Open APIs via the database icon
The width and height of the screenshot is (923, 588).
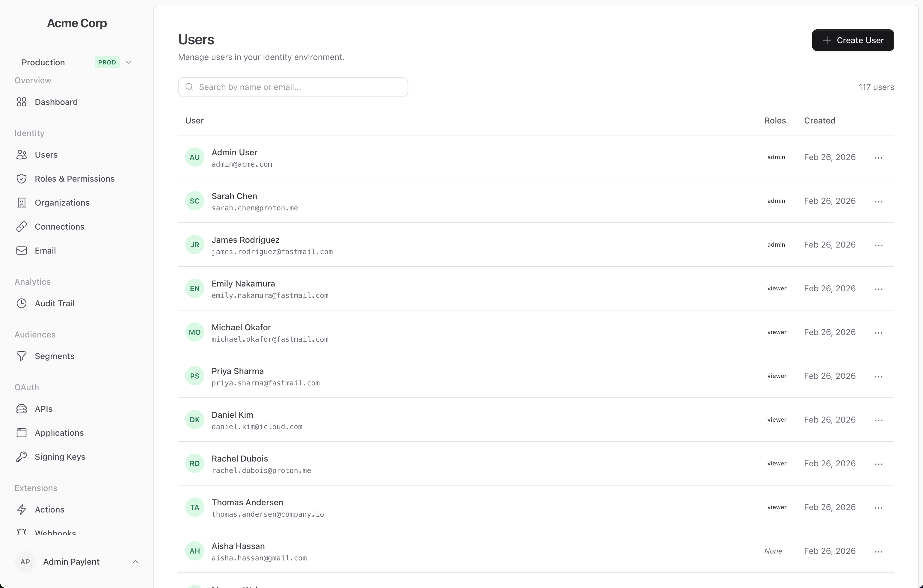point(22,408)
